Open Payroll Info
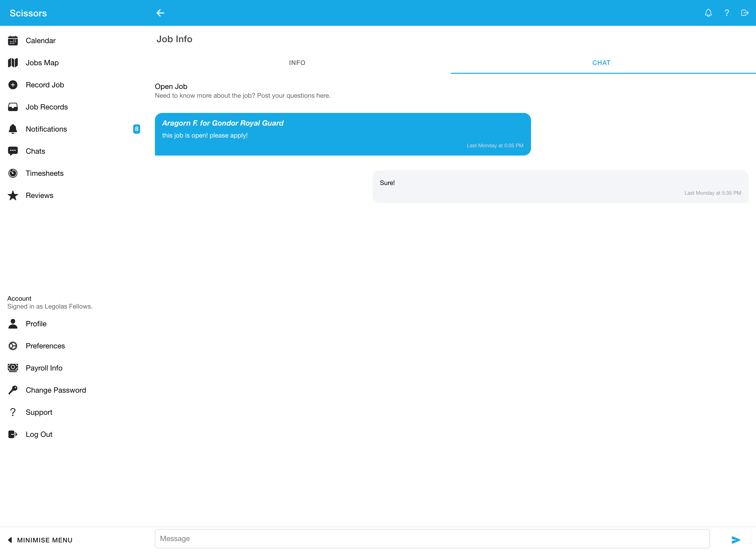The width and height of the screenshot is (756, 553). click(44, 368)
